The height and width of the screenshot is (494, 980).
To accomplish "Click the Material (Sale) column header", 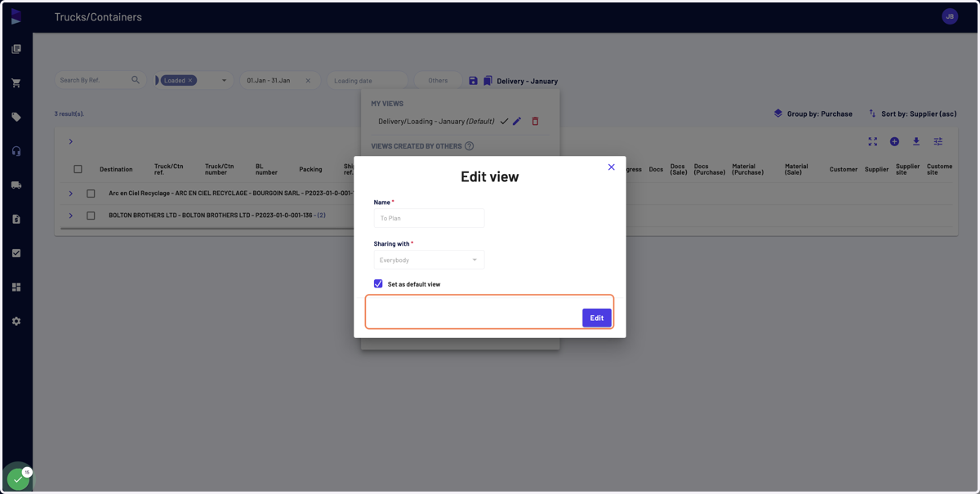I will coord(796,169).
